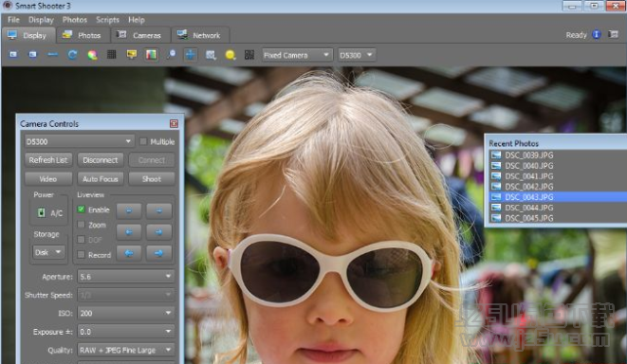Open the Quality RAW + JPEG dropdown
The height and width of the screenshot is (364, 627).
coord(126,350)
